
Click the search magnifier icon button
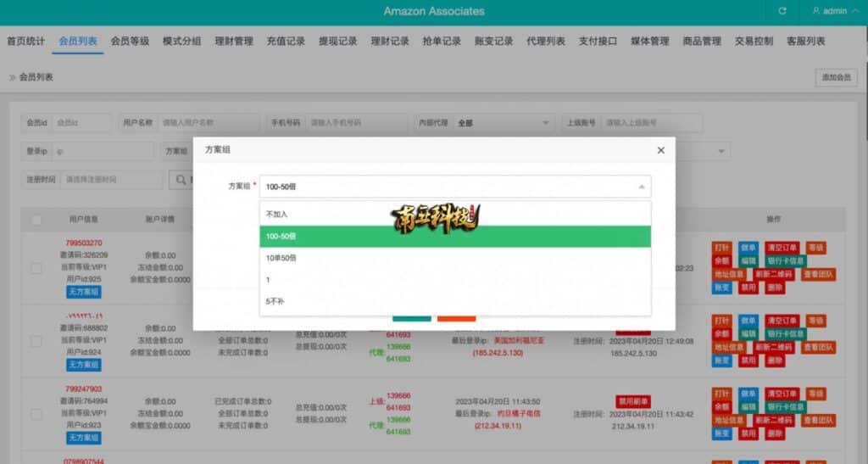pos(181,180)
